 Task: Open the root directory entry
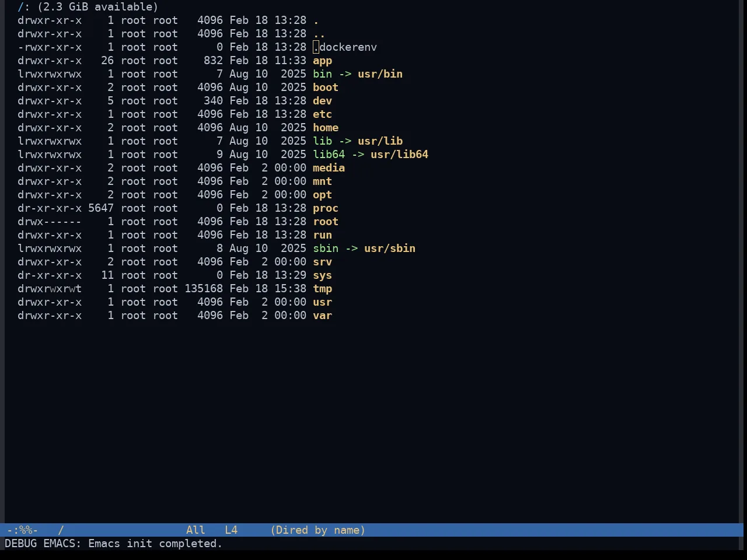(x=326, y=222)
